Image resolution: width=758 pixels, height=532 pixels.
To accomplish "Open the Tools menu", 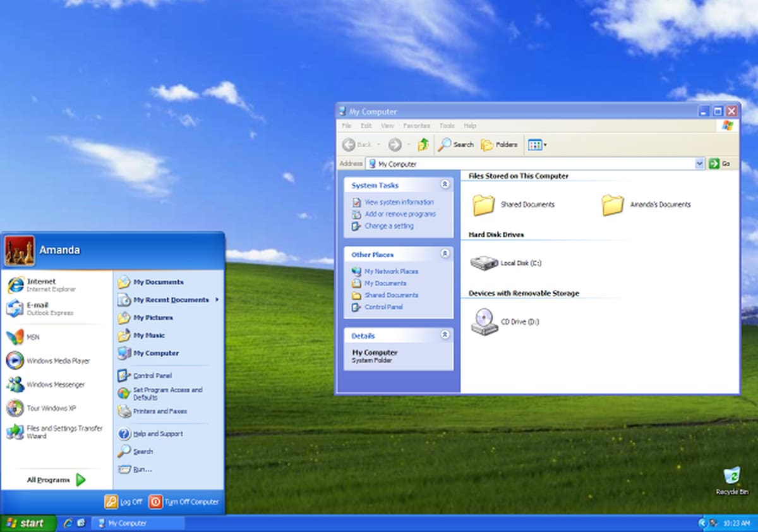I will 447,126.
